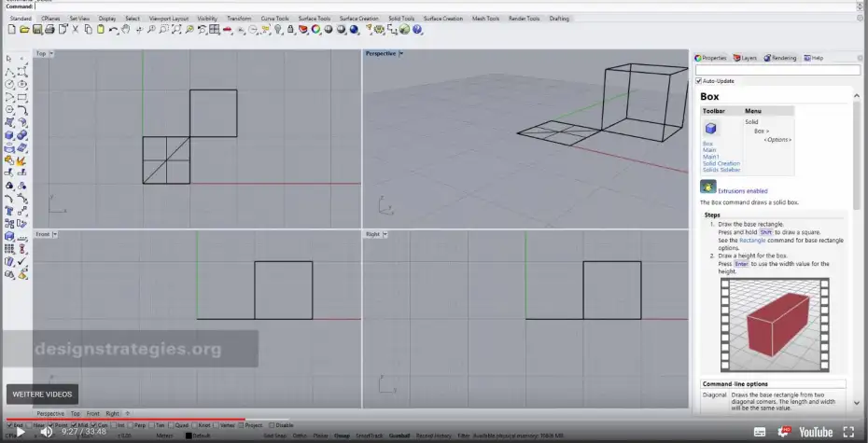
Task: Click the YouTube volume speaker icon
Action: (47, 432)
